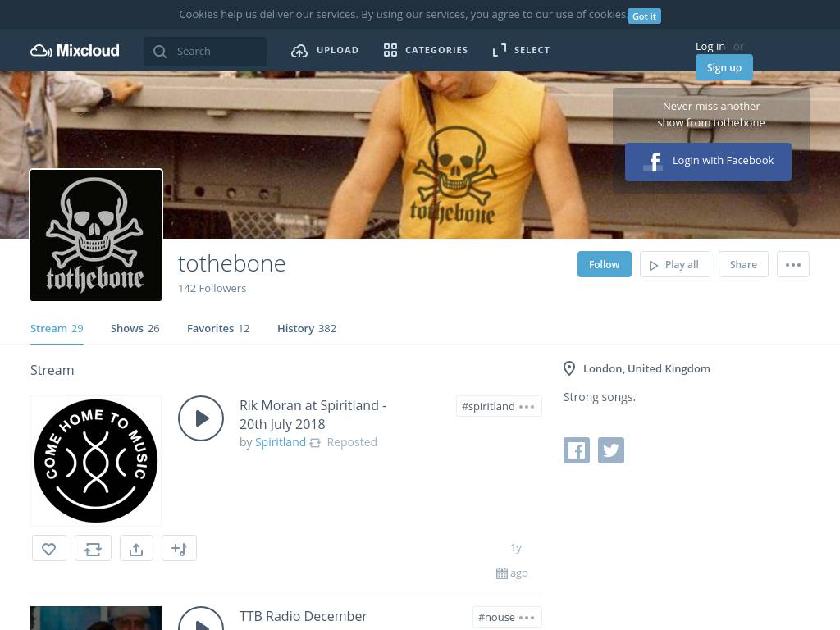This screenshot has height=630, width=840.
Task: Repost the Rik Moran show
Action: [x=93, y=549]
